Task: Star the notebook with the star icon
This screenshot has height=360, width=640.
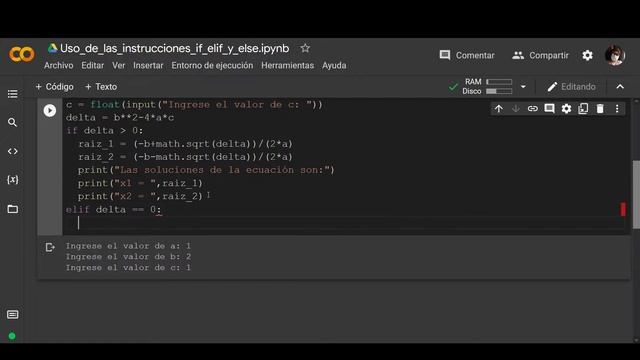Action: (x=305, y=48)
